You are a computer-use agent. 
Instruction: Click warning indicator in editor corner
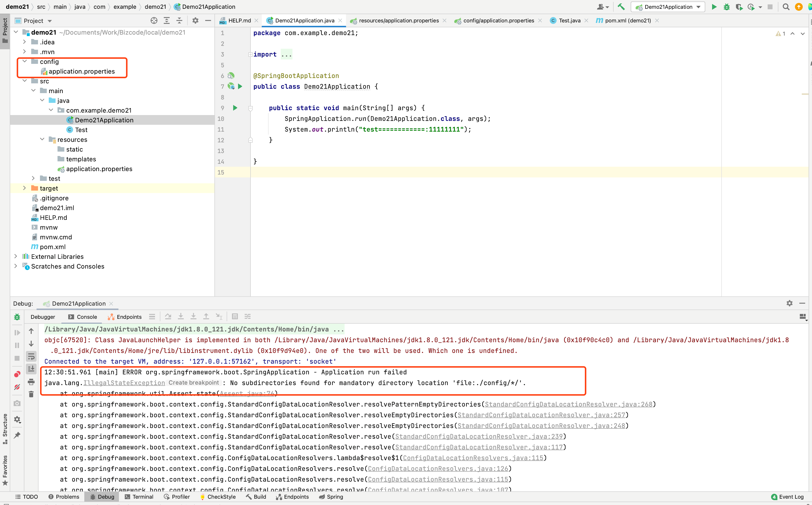coord(781,34)
